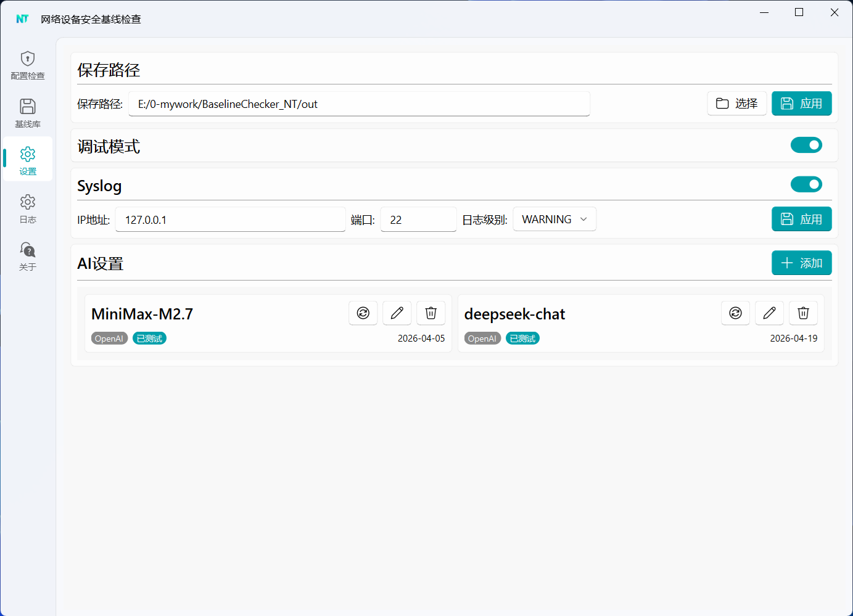This screenshot has width=853, height=616.
Task: Click the NT app logo icon
Action: coord(22,19)
